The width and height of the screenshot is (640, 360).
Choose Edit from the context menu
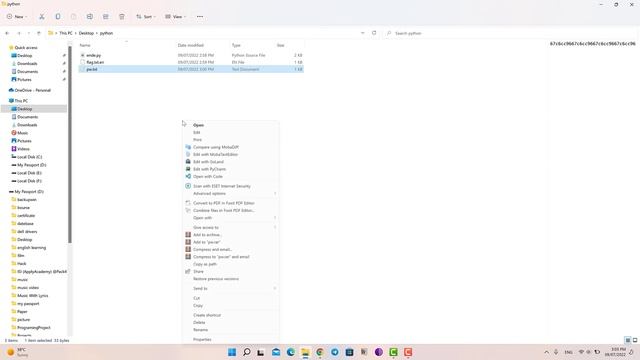(x=196, y=133)
